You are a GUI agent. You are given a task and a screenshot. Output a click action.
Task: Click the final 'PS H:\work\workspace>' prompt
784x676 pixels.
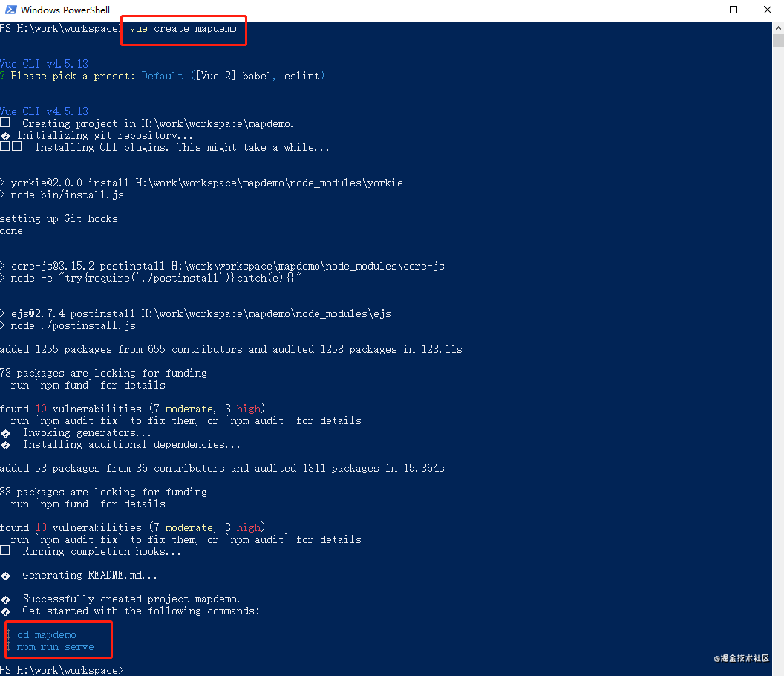[62, 670]
